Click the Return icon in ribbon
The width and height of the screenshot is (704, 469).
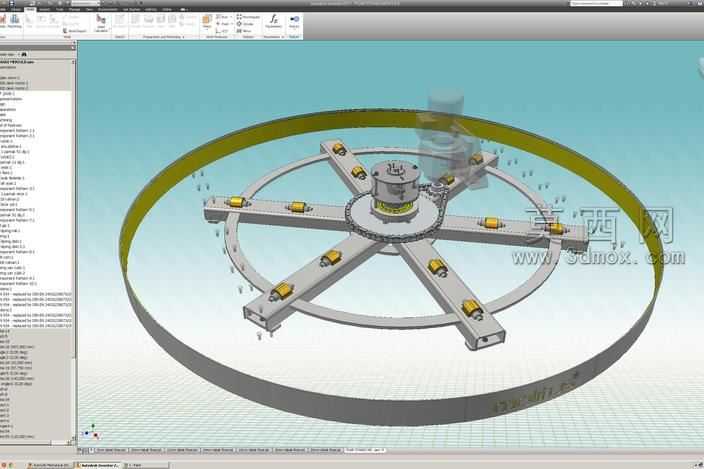coord(294,21)
